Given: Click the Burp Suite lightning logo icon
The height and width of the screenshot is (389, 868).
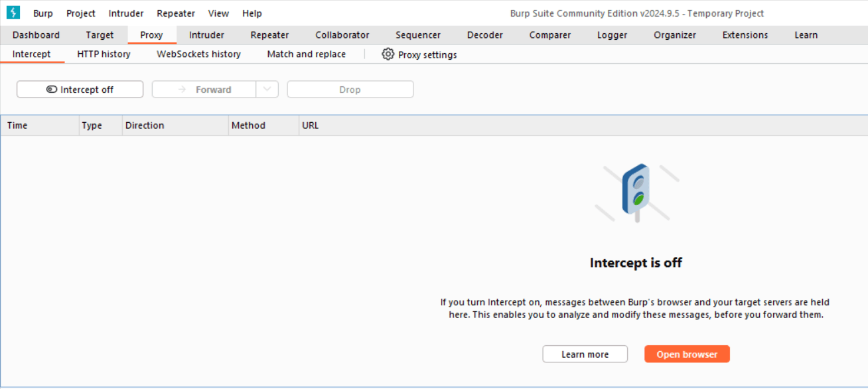Looking at the screenshot, I should (x=13, y=13).
